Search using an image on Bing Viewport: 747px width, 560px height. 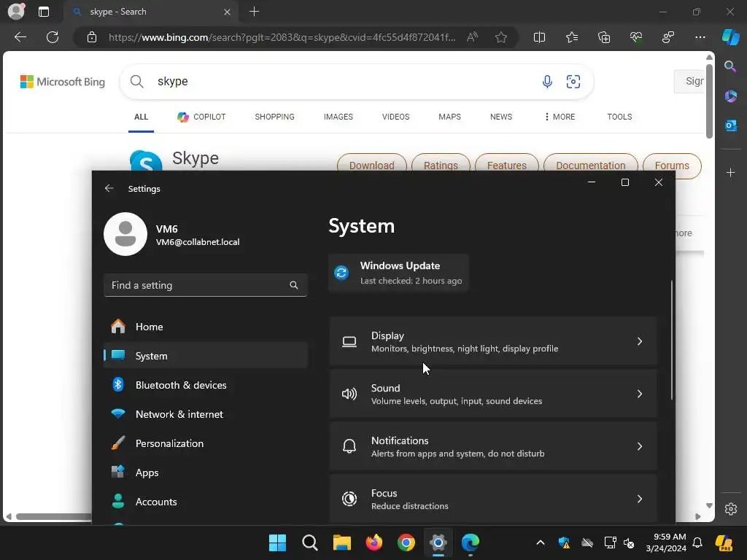click(573, 82)
